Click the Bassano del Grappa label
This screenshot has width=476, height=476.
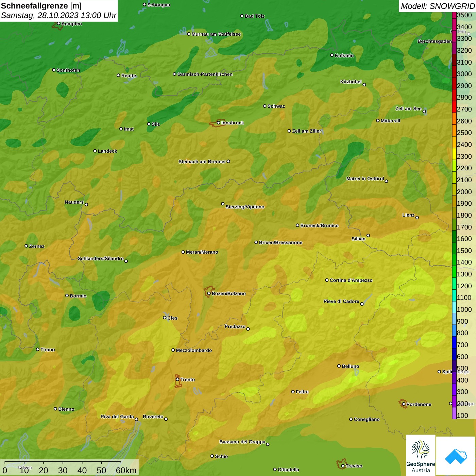click(242, 442)
